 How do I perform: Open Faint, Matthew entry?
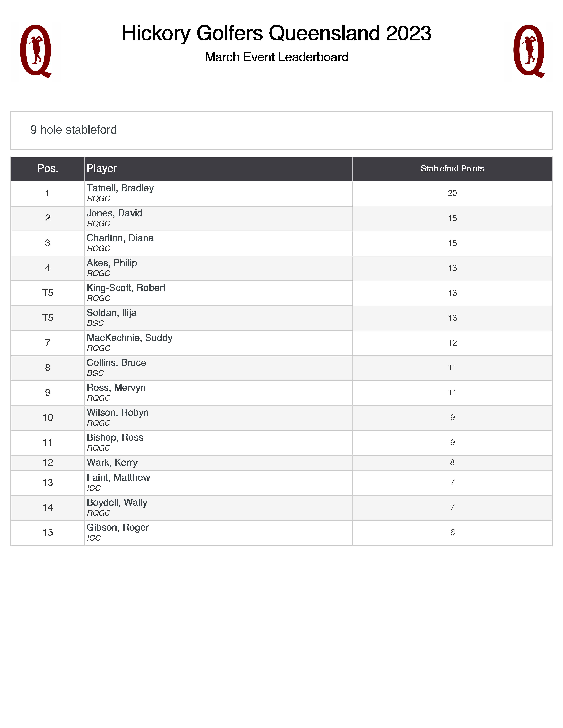118,478
